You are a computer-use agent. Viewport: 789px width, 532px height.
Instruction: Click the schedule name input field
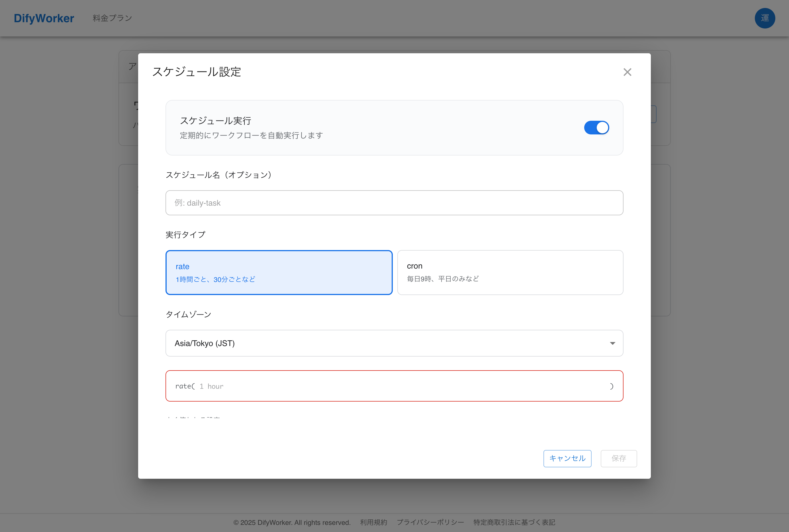point(394,202)
